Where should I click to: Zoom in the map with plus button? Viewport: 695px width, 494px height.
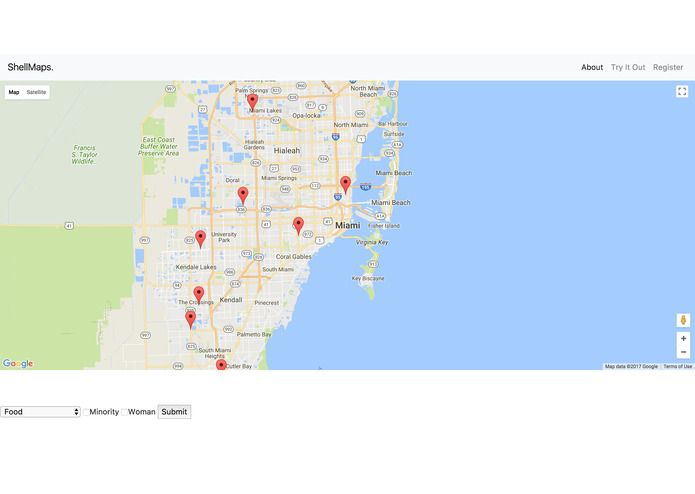683,338
